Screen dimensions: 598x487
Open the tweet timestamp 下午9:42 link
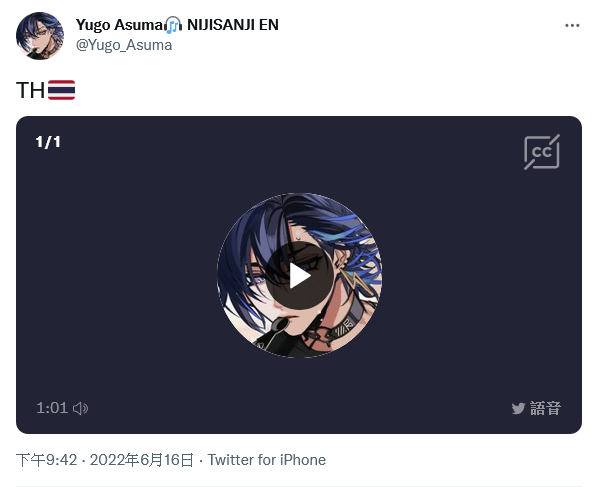pos(47,460)
